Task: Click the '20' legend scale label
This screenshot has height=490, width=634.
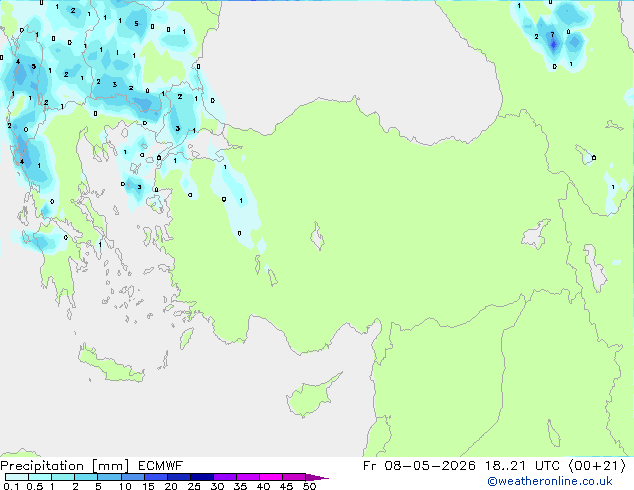Action: click(x=171, y=486)
